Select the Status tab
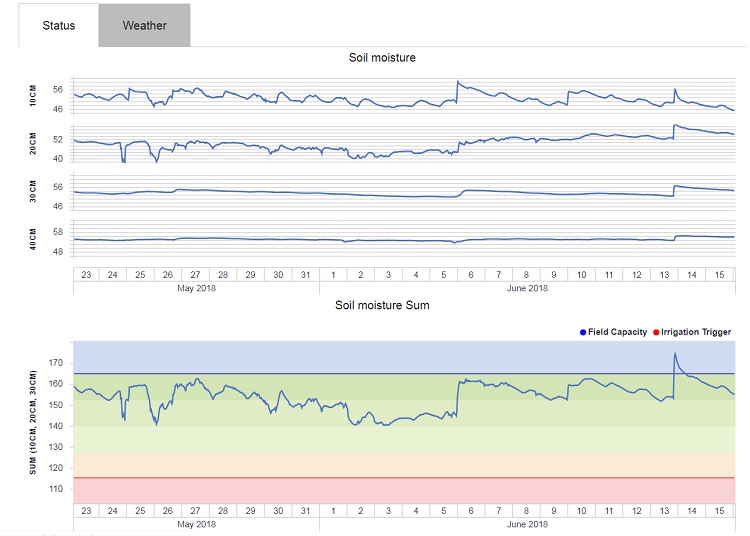This screenshot has width=750, height=536. coord(59,25)
